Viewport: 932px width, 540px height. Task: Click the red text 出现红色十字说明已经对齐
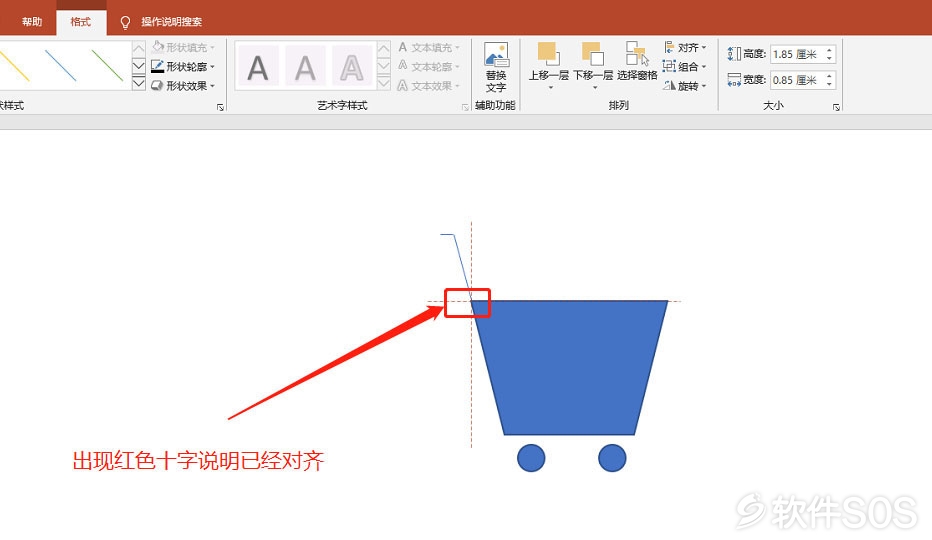(199, 461)
